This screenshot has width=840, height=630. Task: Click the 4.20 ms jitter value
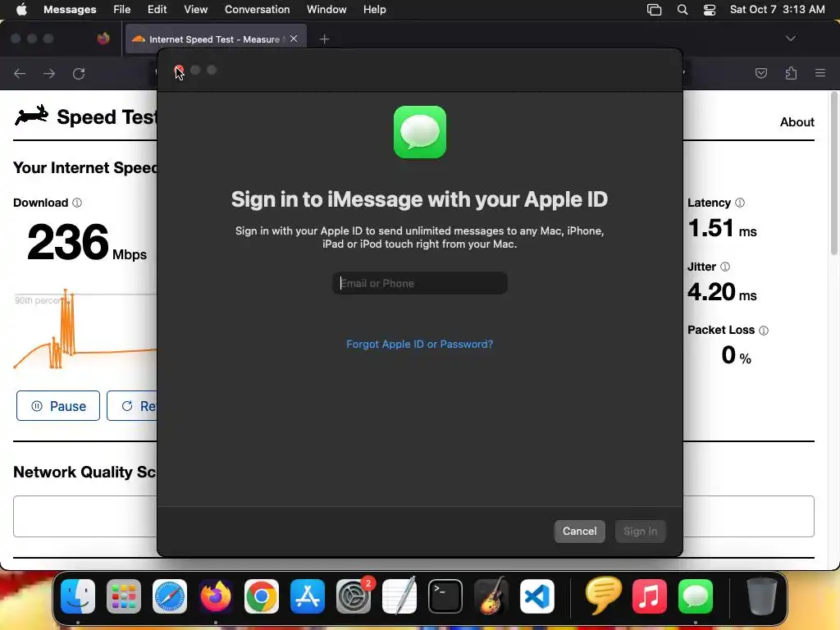722,293
